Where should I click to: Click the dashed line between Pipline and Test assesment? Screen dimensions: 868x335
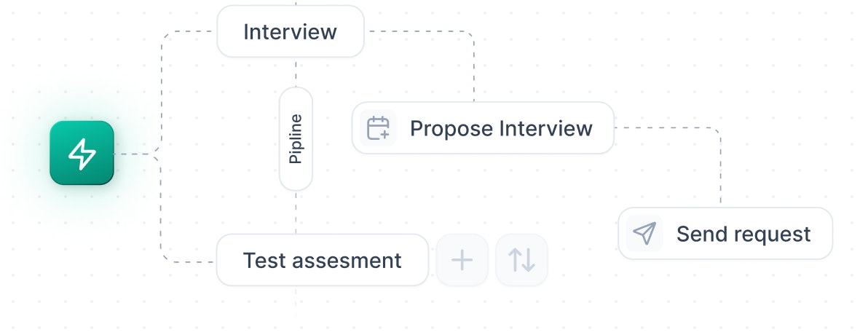(x=296, y=213)
